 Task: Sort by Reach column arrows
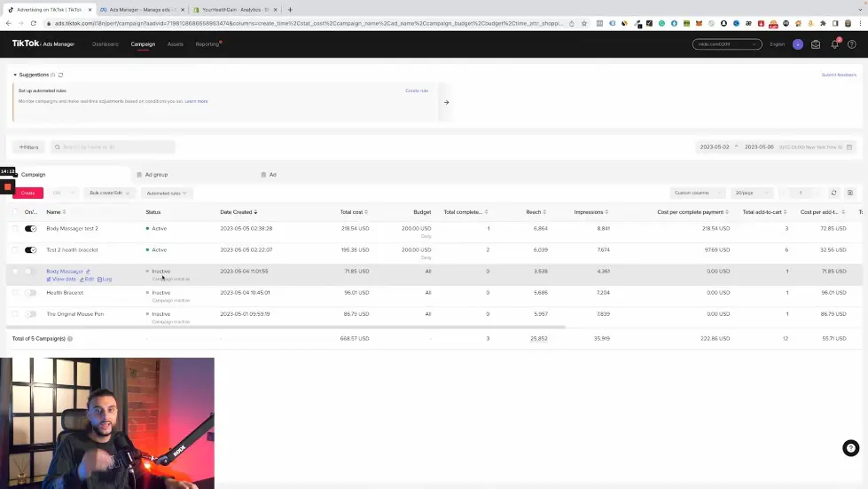544,212
